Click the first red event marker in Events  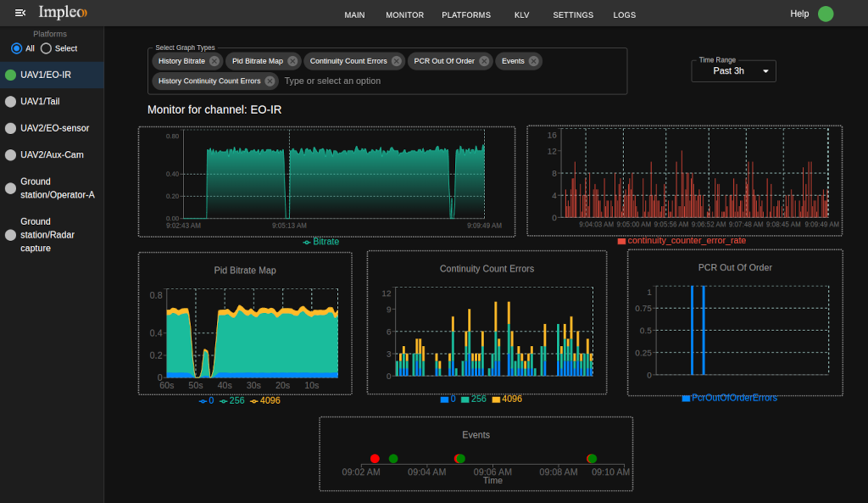tap(375, 459)
